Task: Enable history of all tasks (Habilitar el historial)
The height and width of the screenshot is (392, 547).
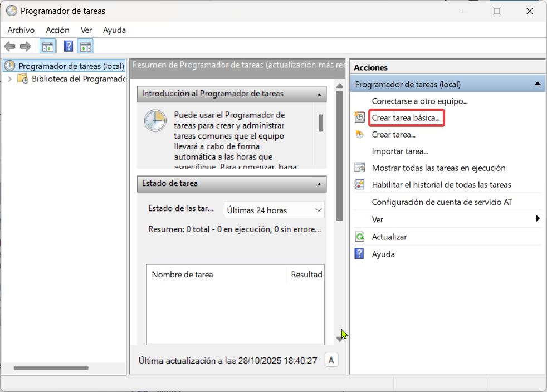Action: (441, 185)
